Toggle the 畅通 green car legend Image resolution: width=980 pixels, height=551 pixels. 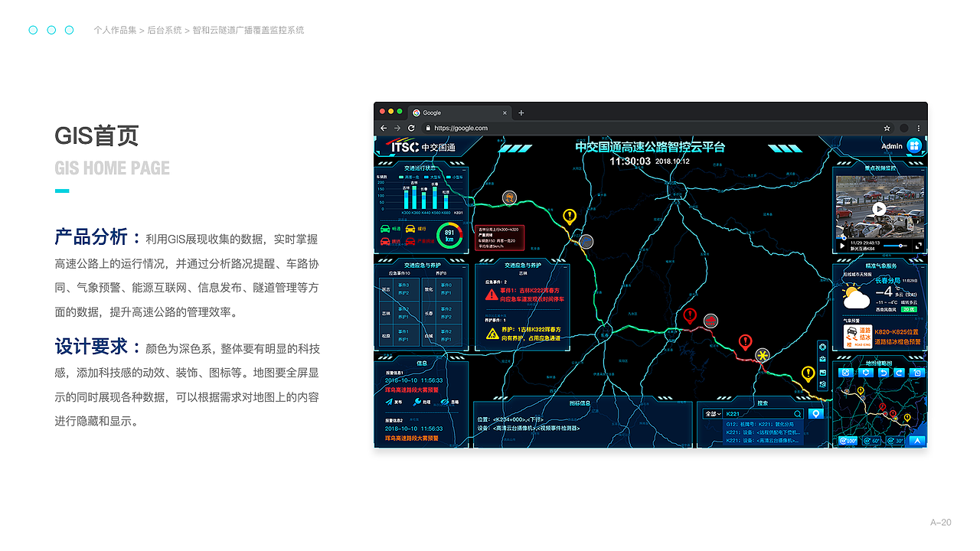(x=390, y=229)
